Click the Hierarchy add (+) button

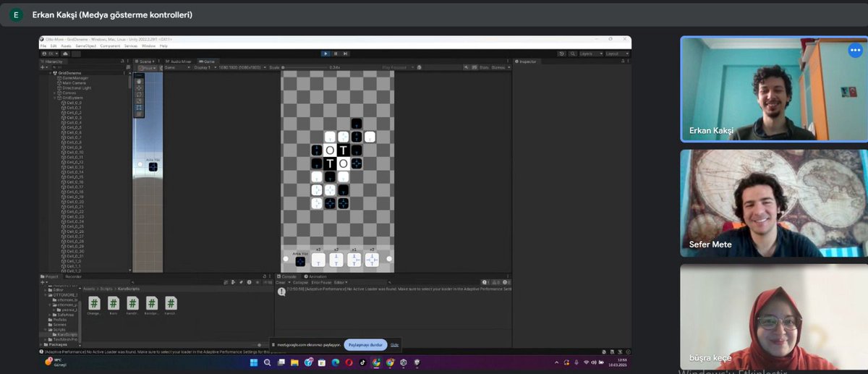(x=43, y=67)
